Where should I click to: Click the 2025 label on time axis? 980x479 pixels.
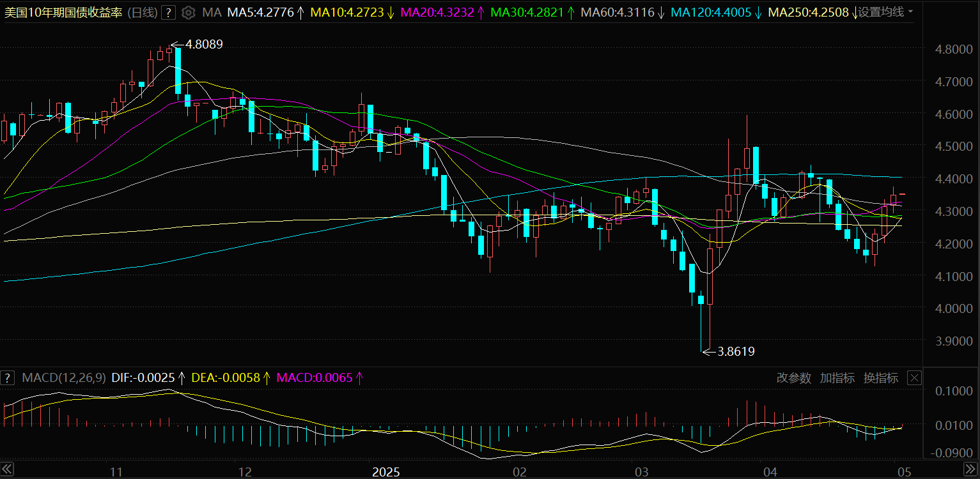point(386,473)
